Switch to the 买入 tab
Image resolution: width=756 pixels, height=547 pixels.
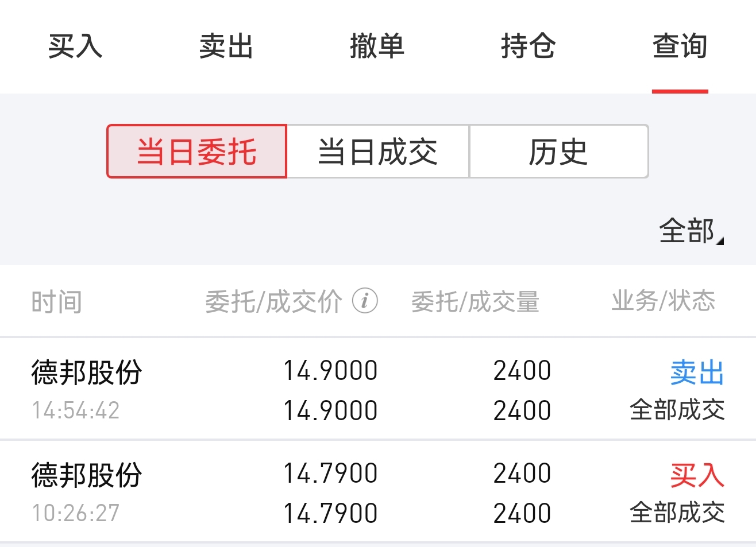[x=75, y=46]
